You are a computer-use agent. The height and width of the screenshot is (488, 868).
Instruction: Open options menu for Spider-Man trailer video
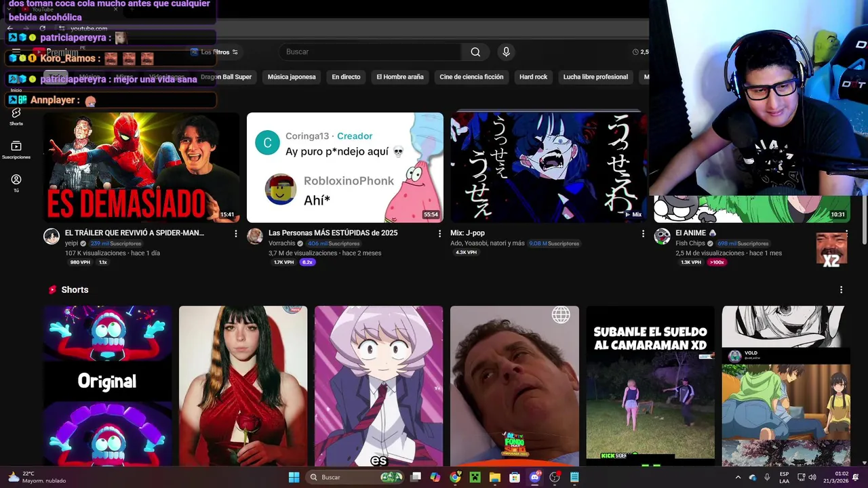click(236, 233)
